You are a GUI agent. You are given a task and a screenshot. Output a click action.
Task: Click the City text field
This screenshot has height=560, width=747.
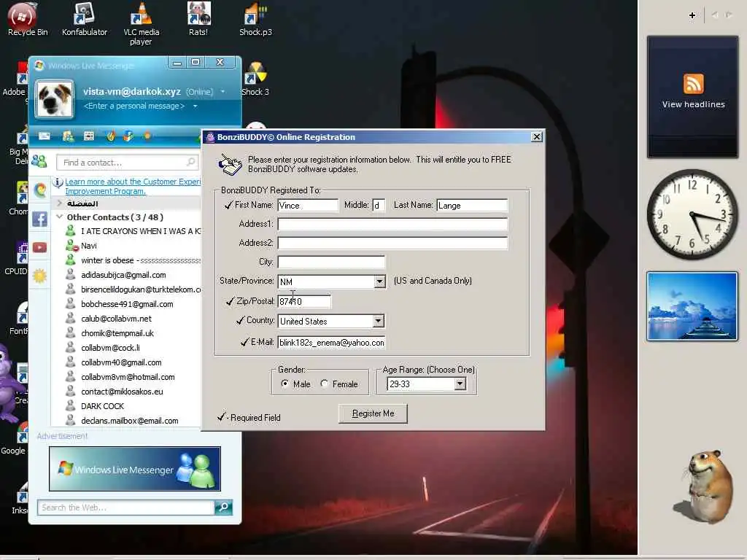click(331, 262)
